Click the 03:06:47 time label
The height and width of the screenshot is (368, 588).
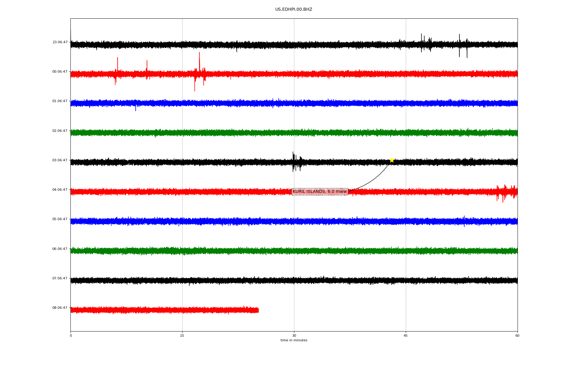click(60, 160)
